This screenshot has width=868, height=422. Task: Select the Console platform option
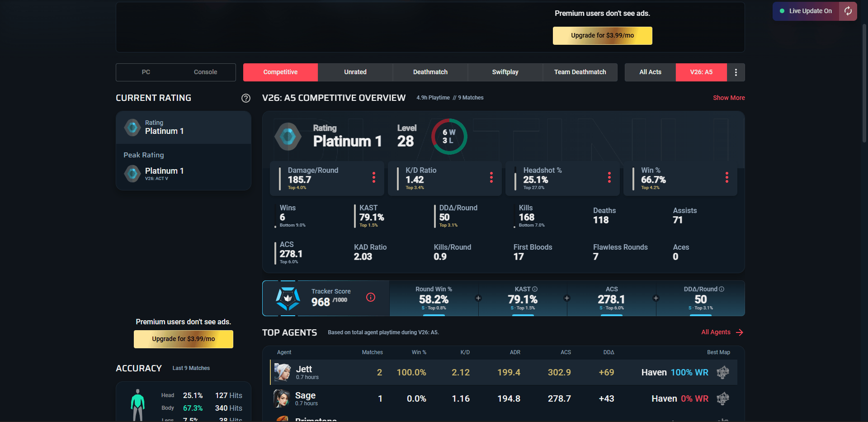click(x=205, y=72)
